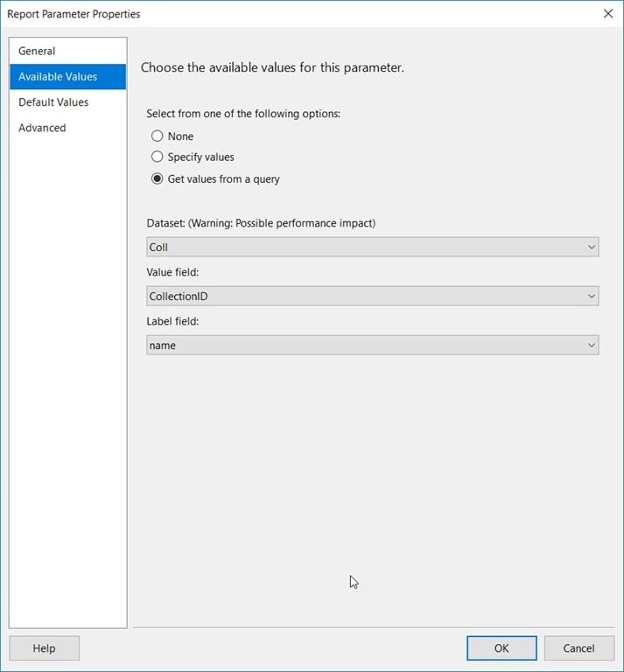Expand the Label field dropdown arrow
Image resolution: width=624 pixels, height=672 pixels.
592,346
